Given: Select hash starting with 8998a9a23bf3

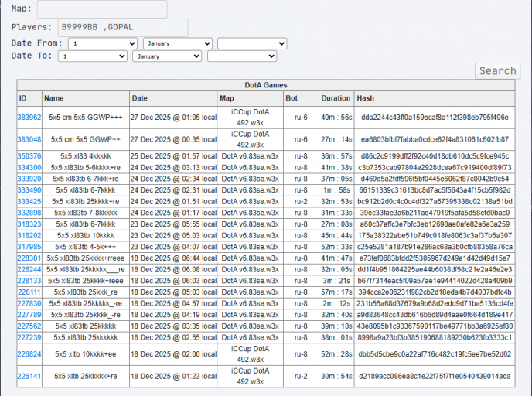Looking at the screenshot, I should click(435, 338).
